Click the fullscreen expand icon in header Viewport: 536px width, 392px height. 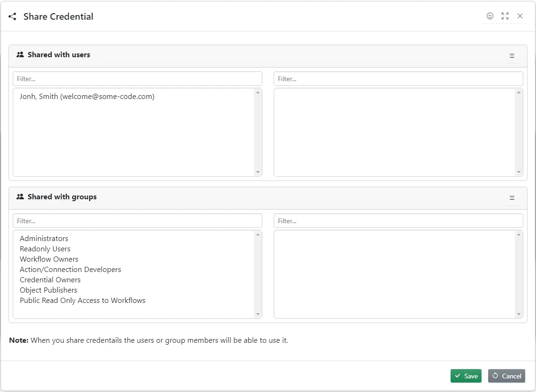click(505, 16)
